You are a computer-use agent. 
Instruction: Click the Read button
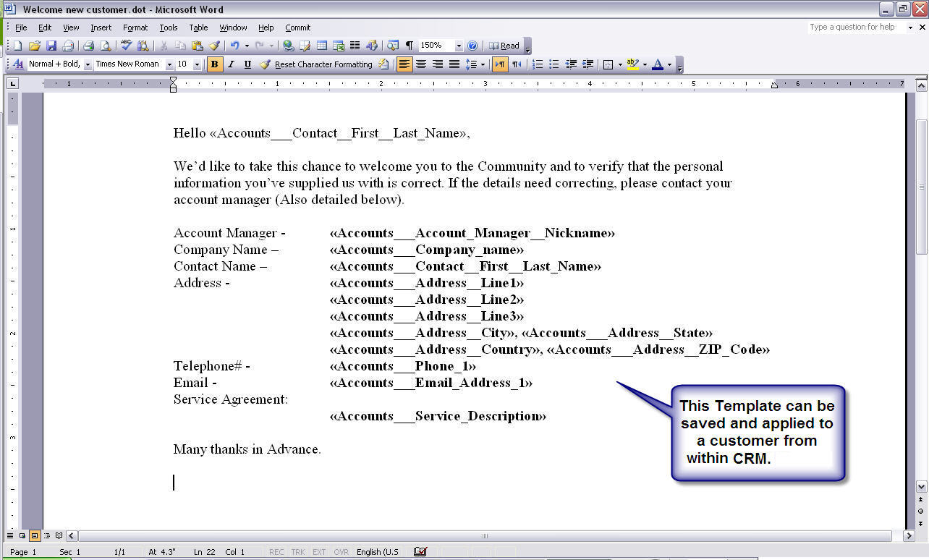click(x=504, y=46)
